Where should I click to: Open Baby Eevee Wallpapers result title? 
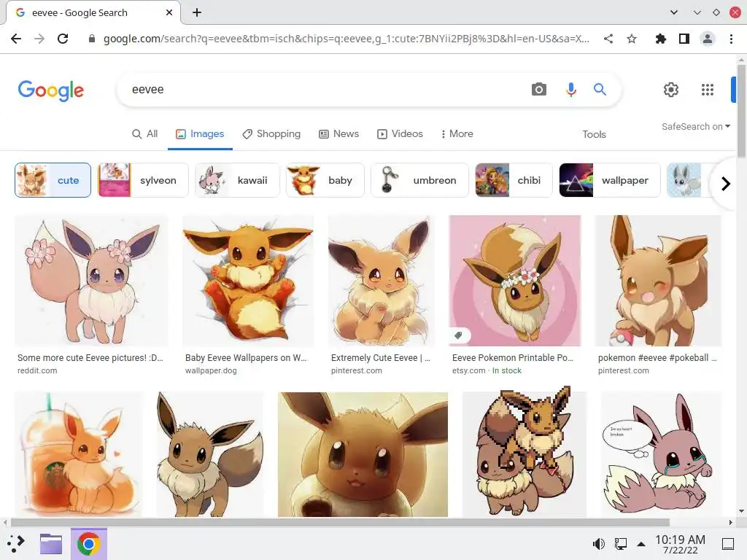click(246, 357)
